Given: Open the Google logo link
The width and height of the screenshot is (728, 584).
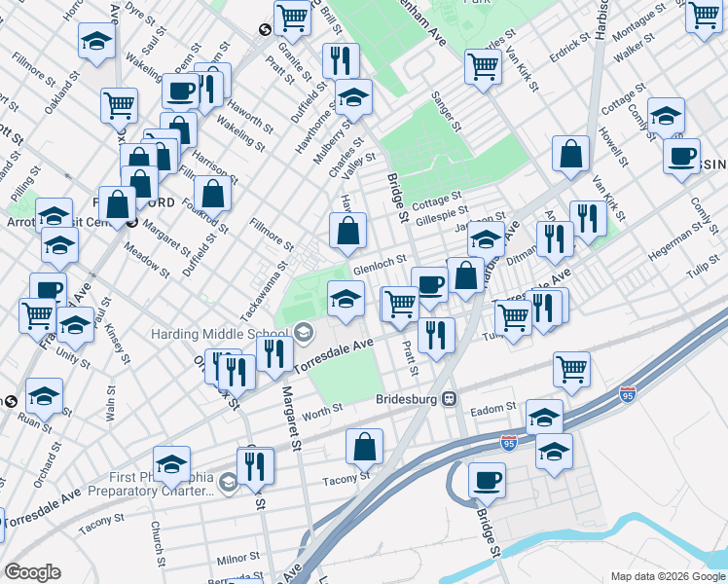Looking at the screenshot, I should click(32, 572).
